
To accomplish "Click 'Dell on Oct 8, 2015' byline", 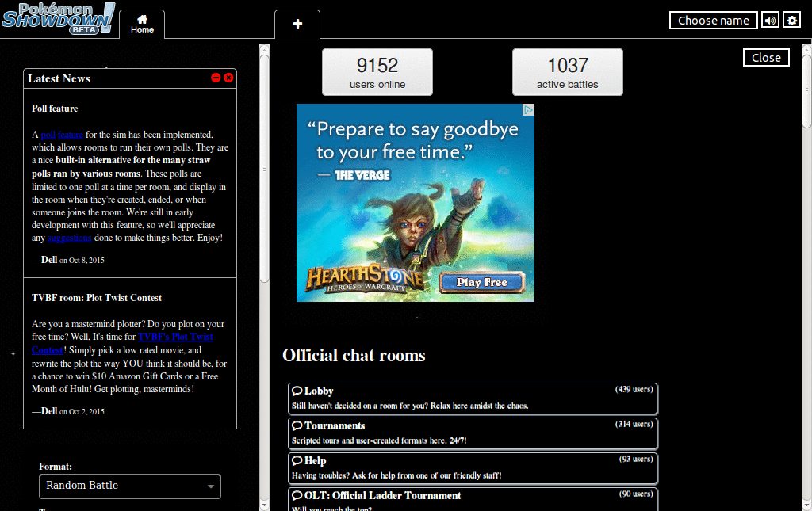I will coord(68,260).
